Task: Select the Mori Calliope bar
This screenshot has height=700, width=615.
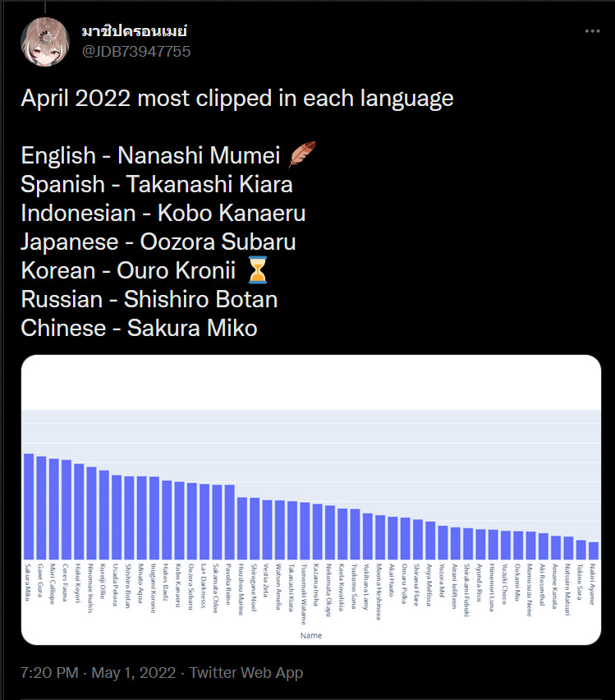Action: (x=54, y=509)
